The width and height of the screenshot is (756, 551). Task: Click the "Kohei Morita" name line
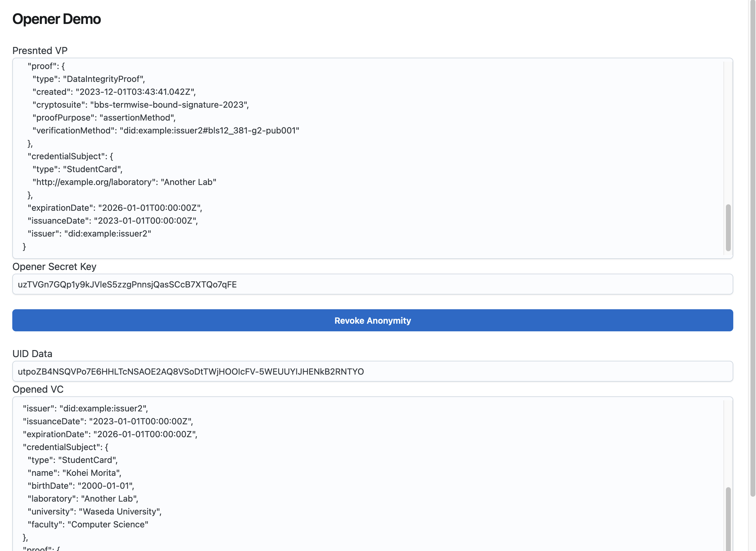click(x=74, y=473)
